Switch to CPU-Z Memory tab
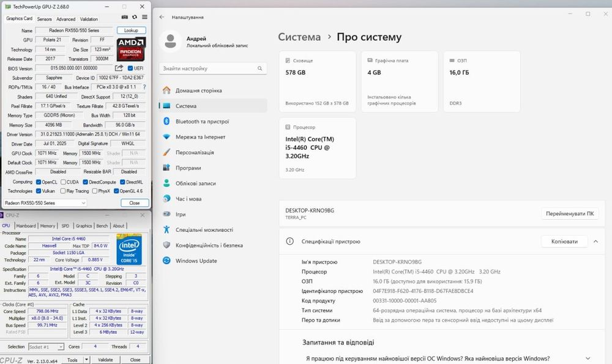612x364 pixels. coord(48,226)
